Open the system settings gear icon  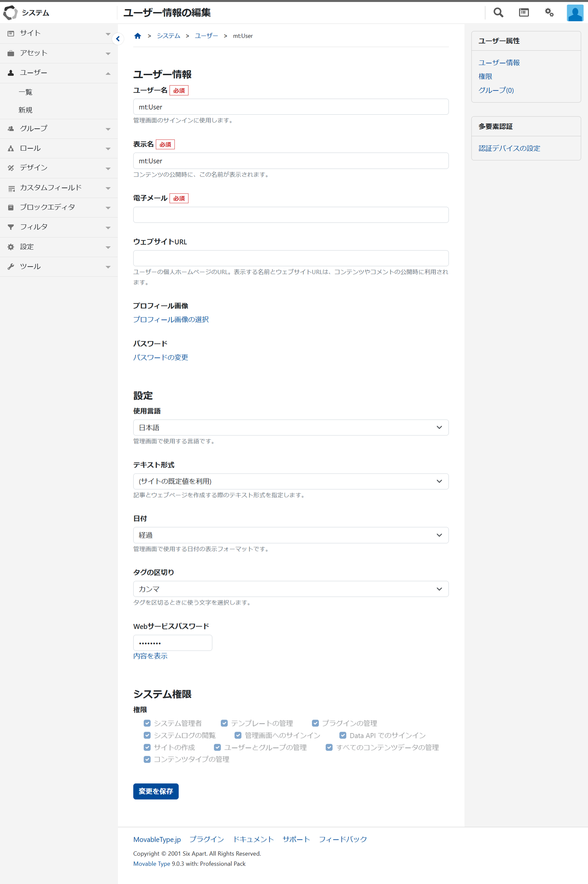click(x=549, y=12)
